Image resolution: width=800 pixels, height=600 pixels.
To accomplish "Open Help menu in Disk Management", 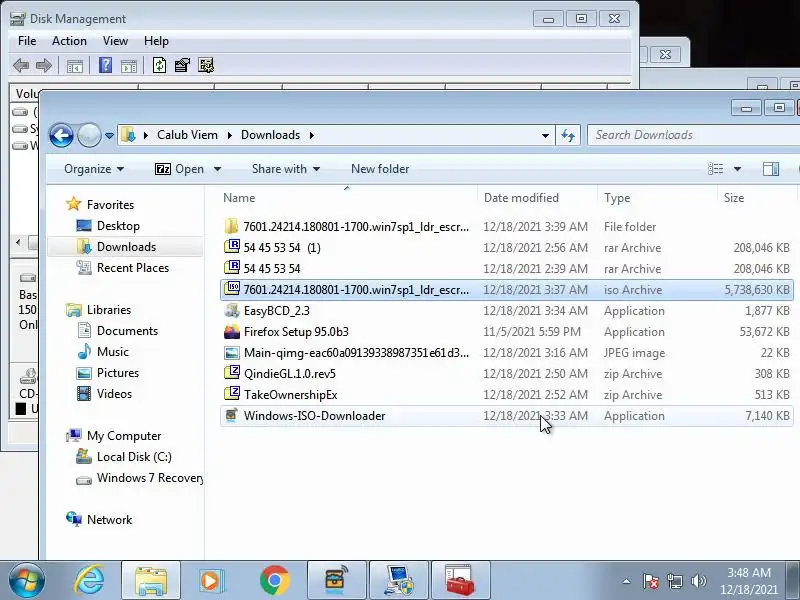I will point(156,41).
